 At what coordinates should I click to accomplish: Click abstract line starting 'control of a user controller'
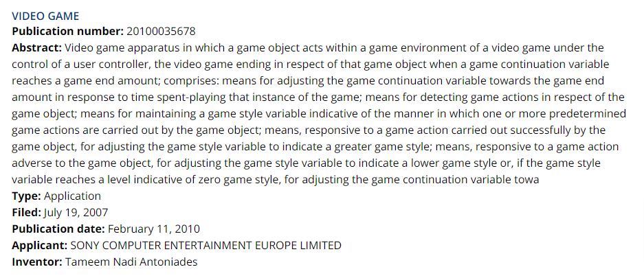tap(311, 65)
